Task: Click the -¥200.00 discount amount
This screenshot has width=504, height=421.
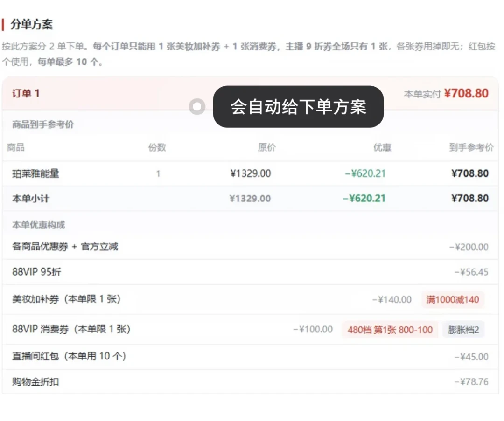Action: pos(469,247)
